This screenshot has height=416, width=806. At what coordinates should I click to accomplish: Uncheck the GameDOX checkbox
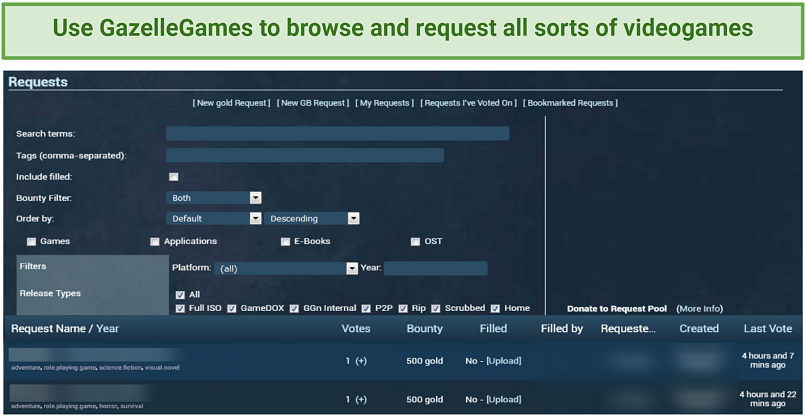232,309
